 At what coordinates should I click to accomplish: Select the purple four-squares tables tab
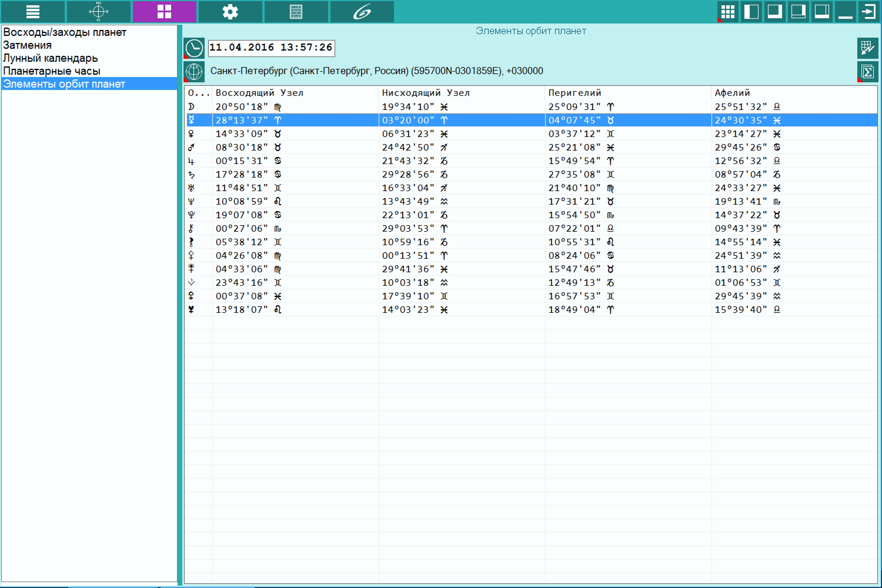pos(164,12)
